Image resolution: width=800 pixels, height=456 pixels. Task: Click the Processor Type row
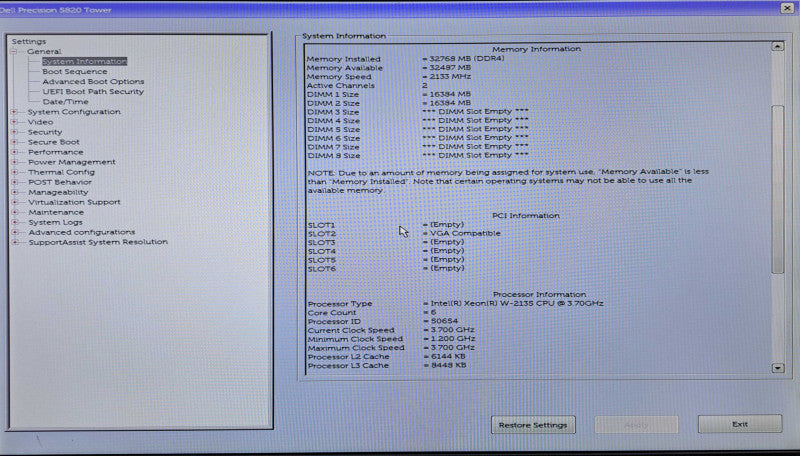(456, 303)
